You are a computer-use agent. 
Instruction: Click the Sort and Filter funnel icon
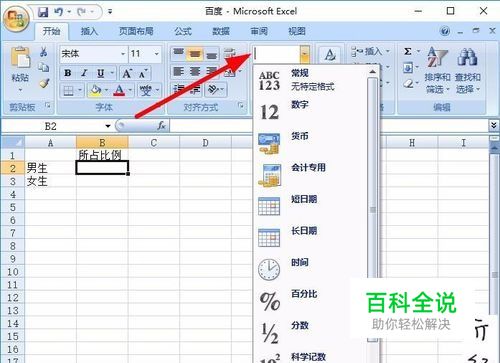point(437,57)
